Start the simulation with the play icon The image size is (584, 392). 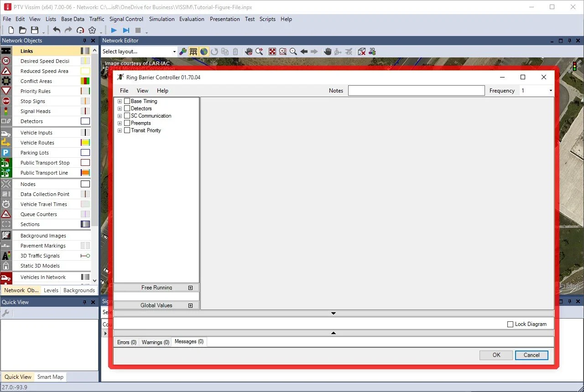[x=114, y=30]
